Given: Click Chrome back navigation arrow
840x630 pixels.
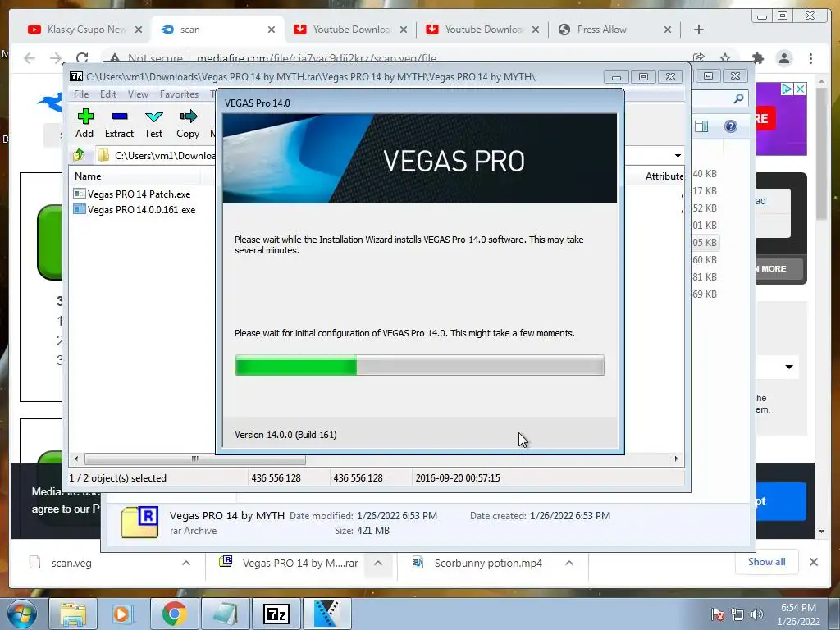Looking at the screenshot, I should tap(30, 58).
